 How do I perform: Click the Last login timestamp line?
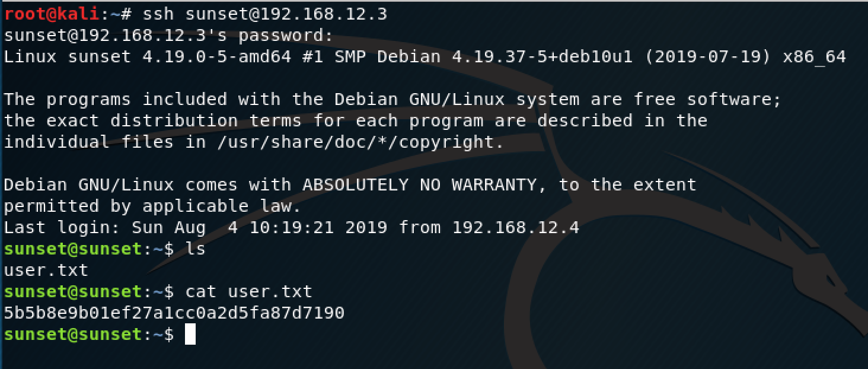[x=291, y=228]
